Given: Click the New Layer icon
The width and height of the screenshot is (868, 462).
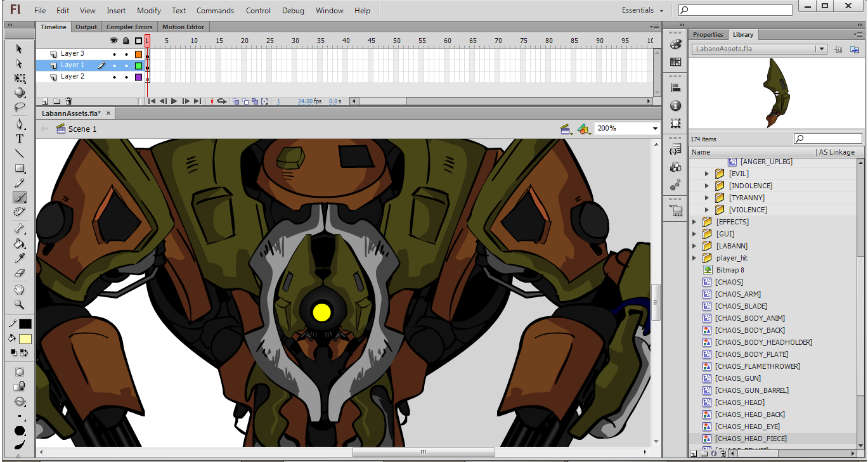Looking at the screenshot, I should (45, 101).
